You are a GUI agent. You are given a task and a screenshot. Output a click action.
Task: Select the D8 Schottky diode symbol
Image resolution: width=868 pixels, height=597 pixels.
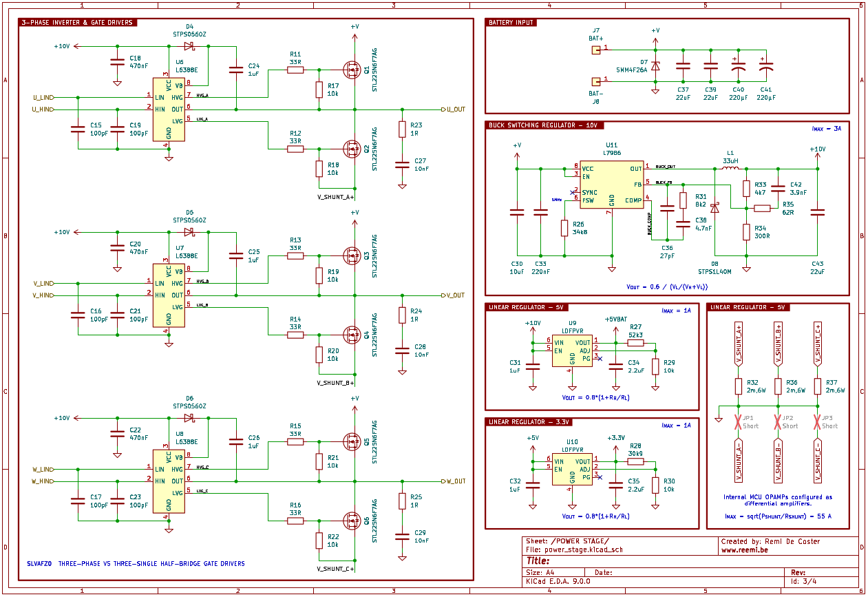point(714,207)
